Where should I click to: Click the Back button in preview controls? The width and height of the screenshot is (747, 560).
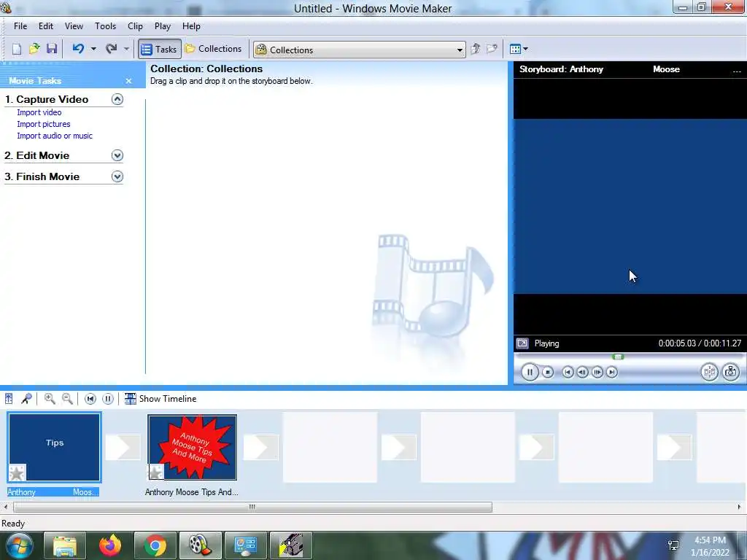[x=568, y=372]
